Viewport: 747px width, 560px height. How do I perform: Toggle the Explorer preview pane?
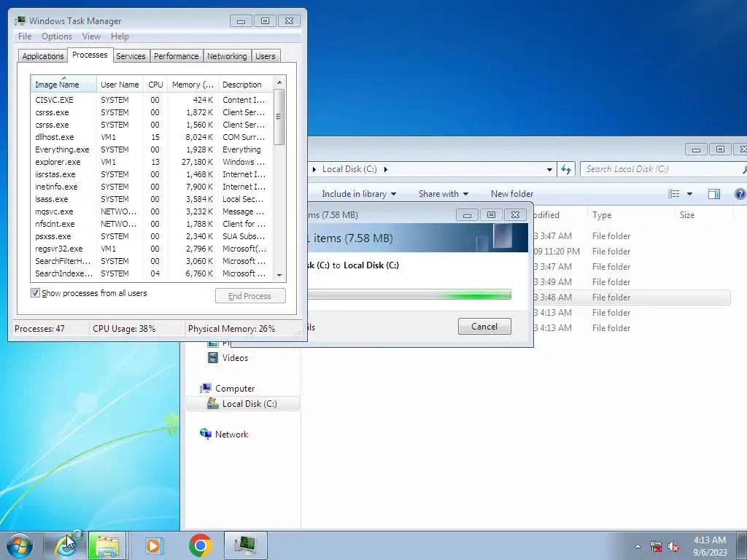713,194
